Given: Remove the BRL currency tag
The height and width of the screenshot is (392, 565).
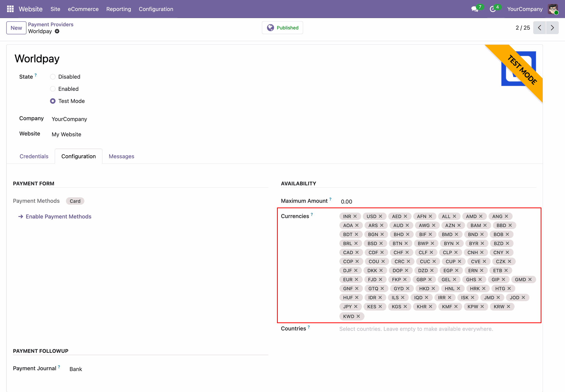Looking at the screenshot, I should pyautogui.click(x=356, y=243).
